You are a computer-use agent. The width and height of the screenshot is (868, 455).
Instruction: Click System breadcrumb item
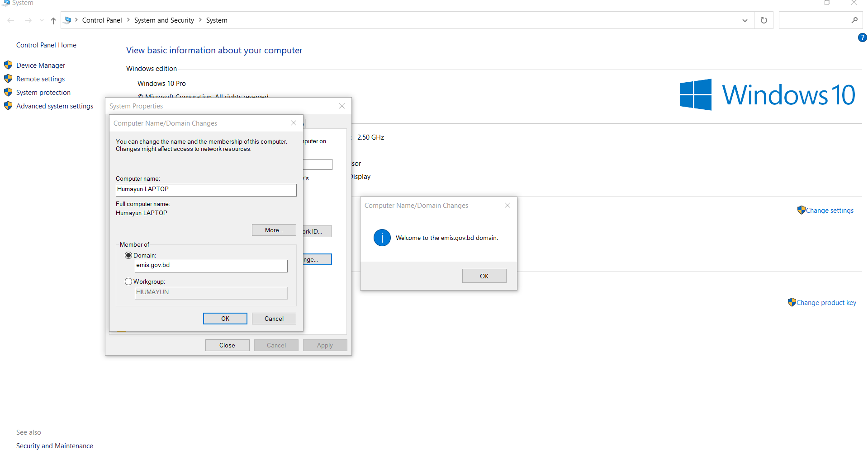point(217,20)
